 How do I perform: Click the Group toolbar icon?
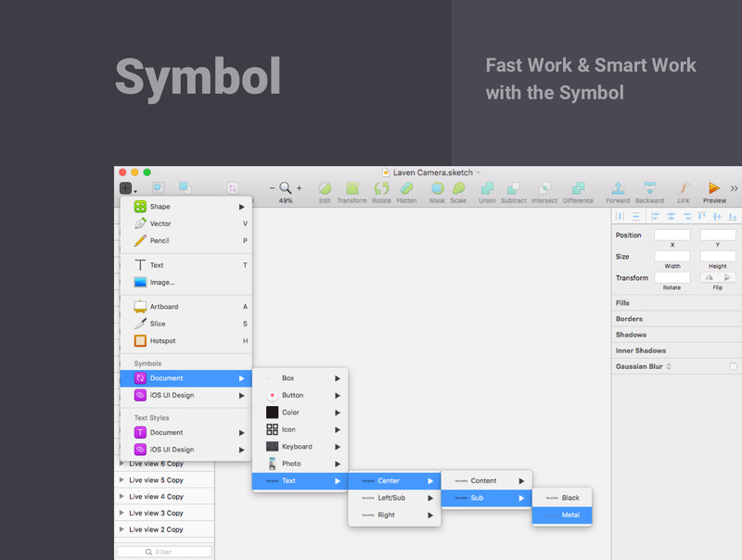point(159,188)
